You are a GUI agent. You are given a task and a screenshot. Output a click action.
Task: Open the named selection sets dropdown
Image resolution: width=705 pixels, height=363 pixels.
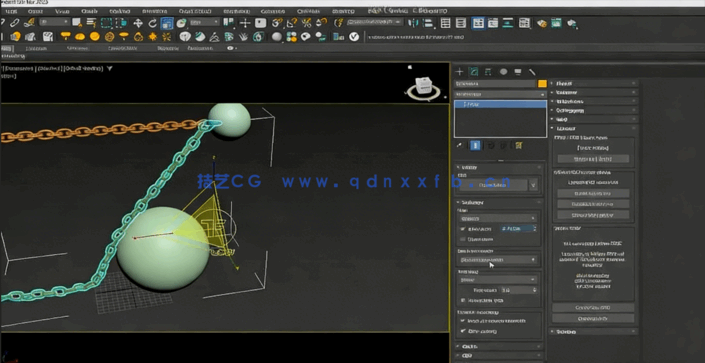click(375, 22)
